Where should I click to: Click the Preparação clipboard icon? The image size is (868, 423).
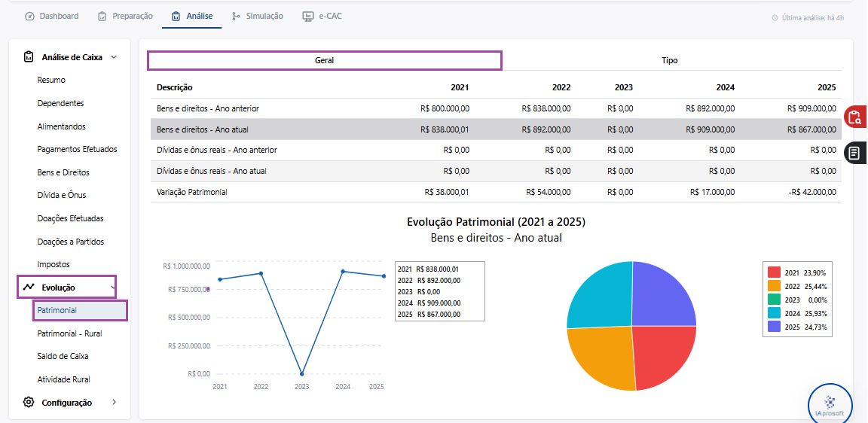pos(102,16)
